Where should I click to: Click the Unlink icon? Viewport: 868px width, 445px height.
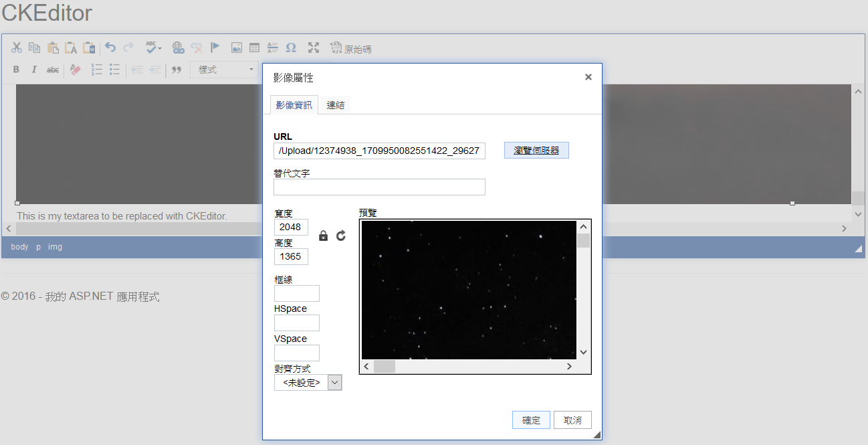pyautogui.click(x=196, y=48)
